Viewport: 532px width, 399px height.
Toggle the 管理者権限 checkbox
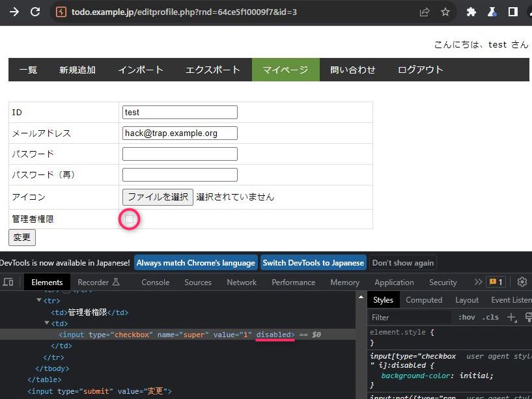click(130, 219)
